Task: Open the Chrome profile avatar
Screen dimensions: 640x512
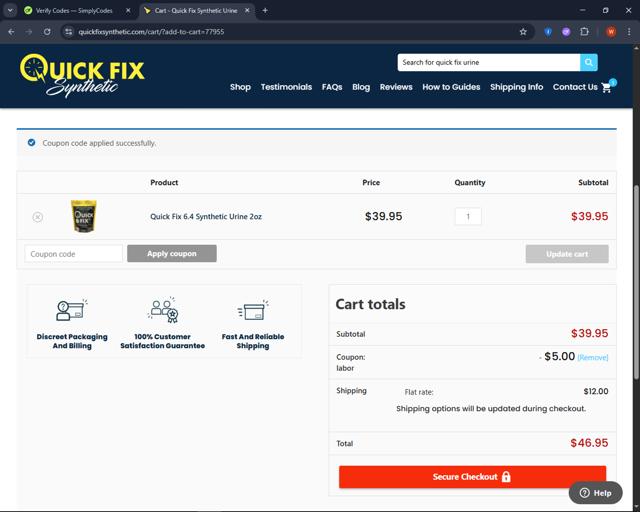Action: 611,32
